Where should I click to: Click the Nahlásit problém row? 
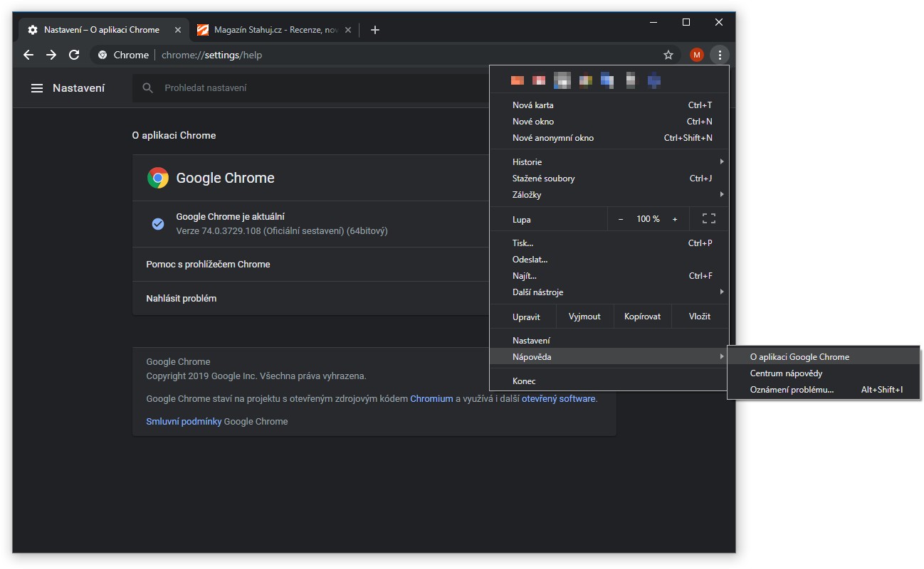click(x=311, y=299)
